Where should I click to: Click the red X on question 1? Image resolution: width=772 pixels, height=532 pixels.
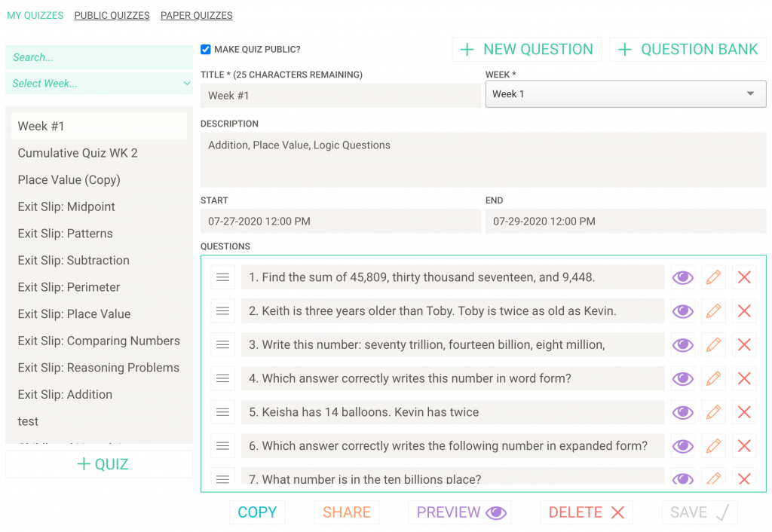(x=744, y=277)
